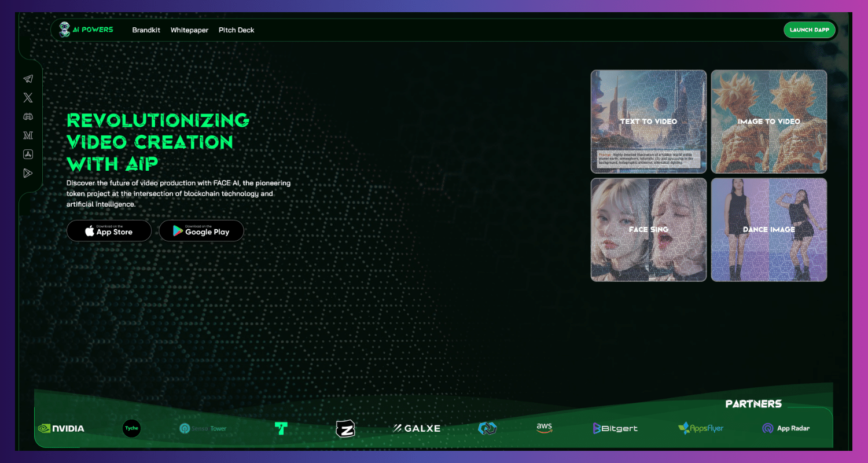Click the AppsFlyer partner logo

coord(701,428)
